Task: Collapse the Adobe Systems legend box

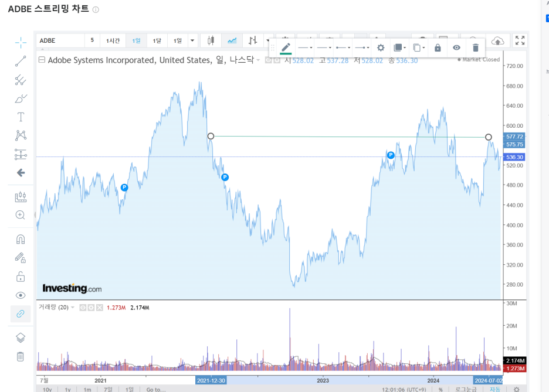Action: (42, 60)
